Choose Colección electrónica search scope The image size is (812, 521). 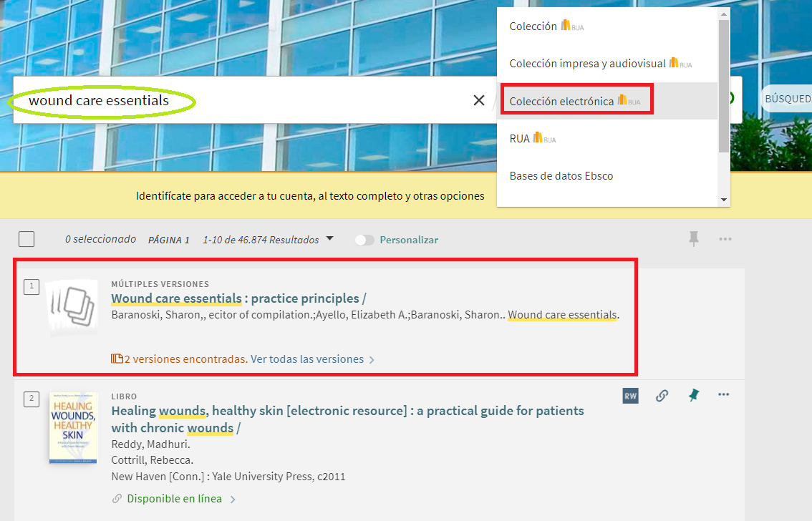(x=561, y=101)
